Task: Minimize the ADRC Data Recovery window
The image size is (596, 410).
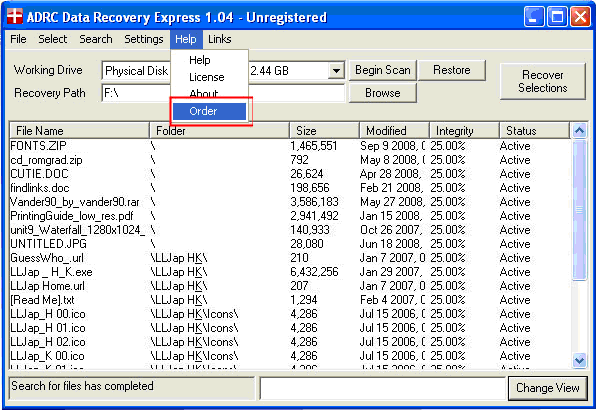Action: (534, 17)
